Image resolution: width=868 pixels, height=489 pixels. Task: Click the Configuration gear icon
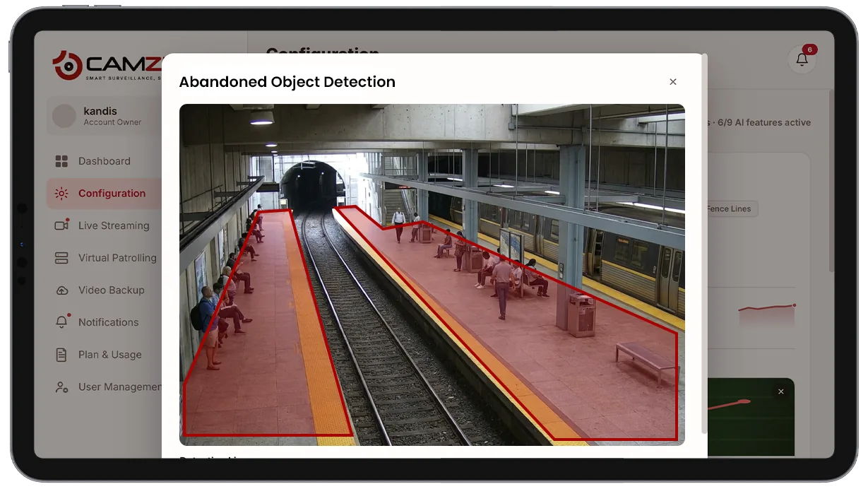(x=61, y=194)
